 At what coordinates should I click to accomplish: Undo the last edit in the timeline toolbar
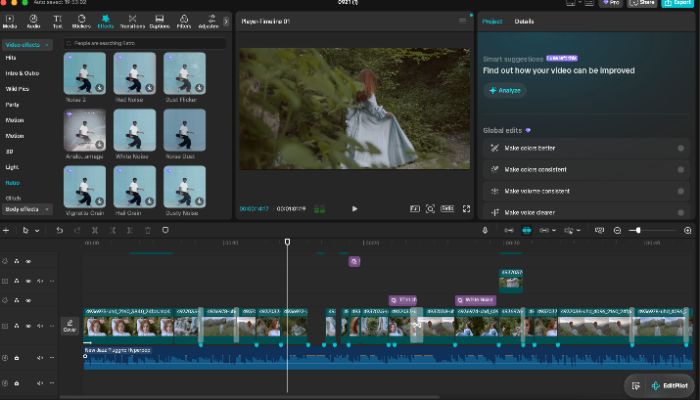pyautogui.click(x=59, y=230)
